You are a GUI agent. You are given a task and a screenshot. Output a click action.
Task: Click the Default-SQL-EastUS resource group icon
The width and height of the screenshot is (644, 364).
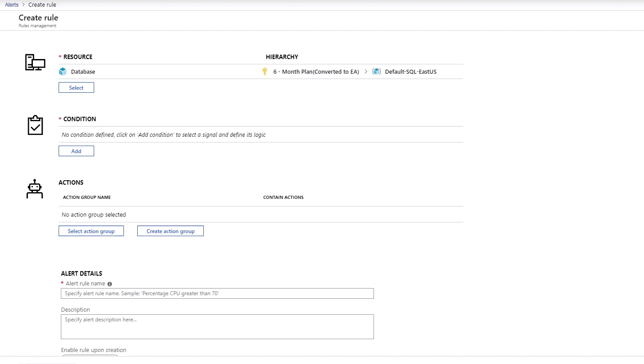pyautogui.click(x=377, y=71)
